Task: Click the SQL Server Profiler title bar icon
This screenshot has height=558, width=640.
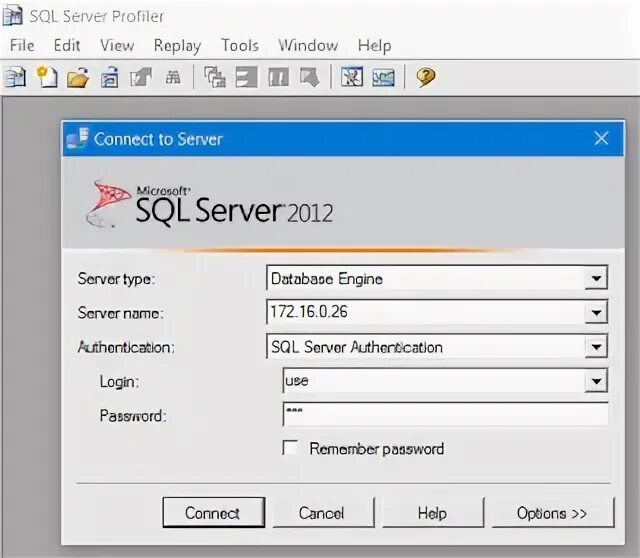Action: point(13,16)
